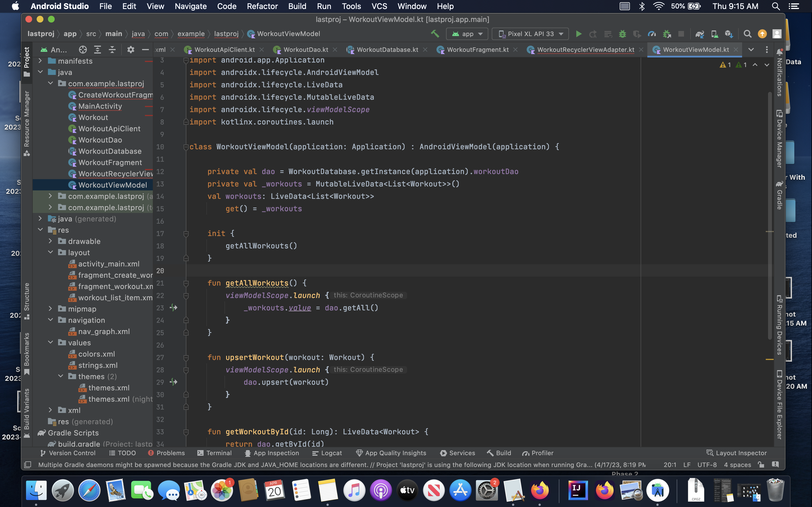Open the Profile app icon in toolbar
Screen dimensions: 812x507
(652, 34)
